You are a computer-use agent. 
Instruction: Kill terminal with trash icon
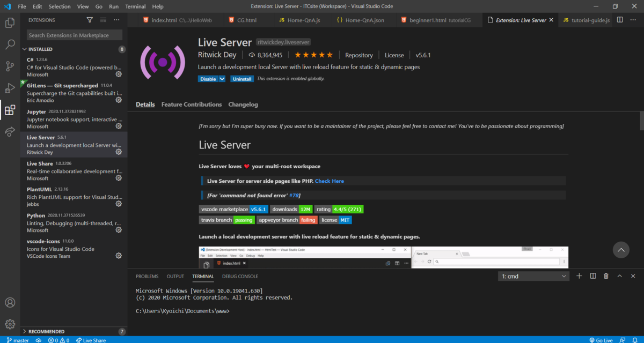[606, 276]
